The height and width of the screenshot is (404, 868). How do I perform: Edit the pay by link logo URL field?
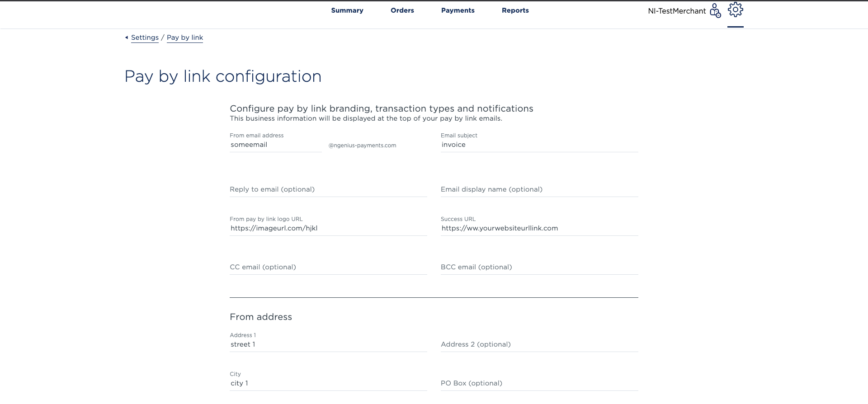pyautogui.click(x=328, y=228)
